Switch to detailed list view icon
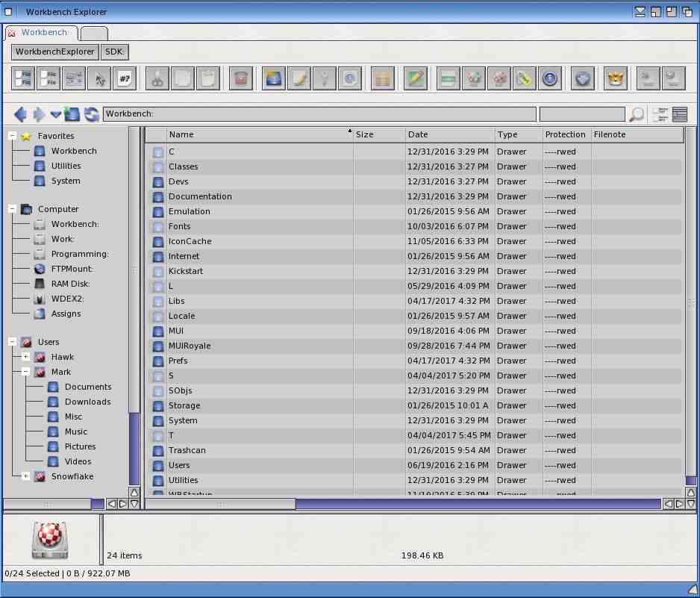The height and width of the screenshot is (598, 700). coord(679,114)
